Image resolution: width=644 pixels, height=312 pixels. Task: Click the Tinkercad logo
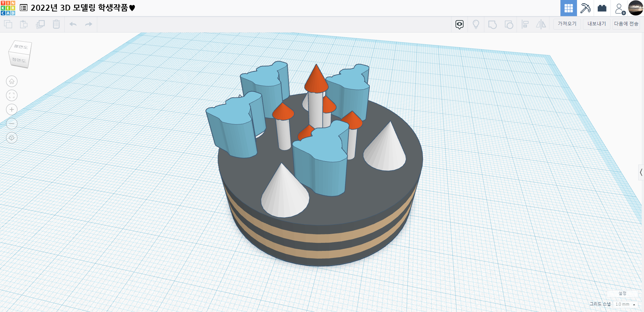coord(8,8)
